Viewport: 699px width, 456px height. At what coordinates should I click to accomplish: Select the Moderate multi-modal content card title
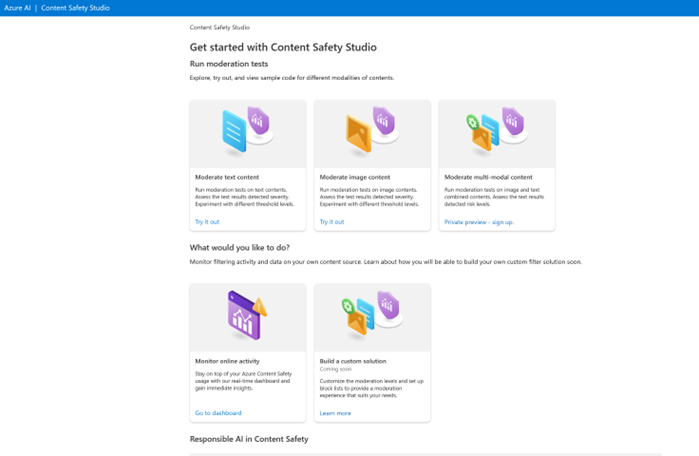pyautogui.click(x=488, y=177)
